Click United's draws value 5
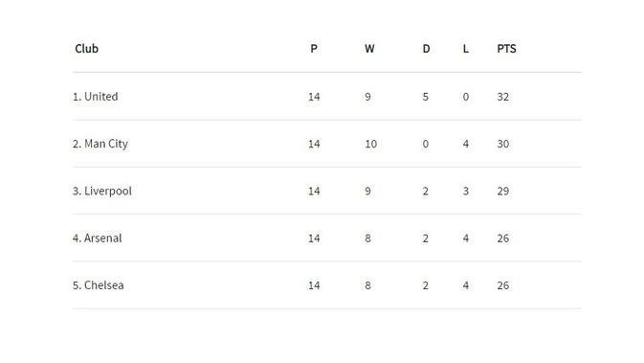Viewport: 644px width, 363px height. point(426,97)
